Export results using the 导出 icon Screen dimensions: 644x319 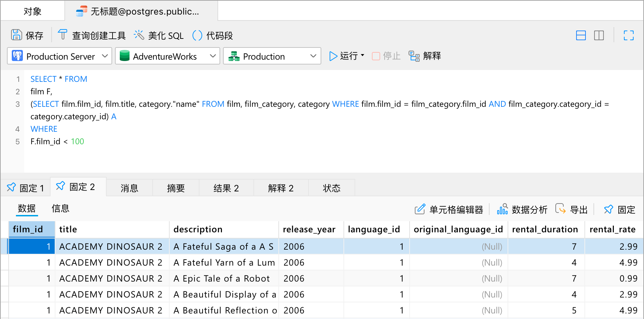click(x=561, y=209)
